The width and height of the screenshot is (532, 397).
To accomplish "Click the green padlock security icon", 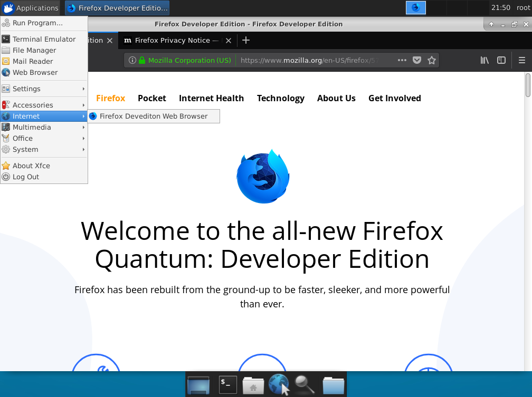I will (x=142, y=60).
